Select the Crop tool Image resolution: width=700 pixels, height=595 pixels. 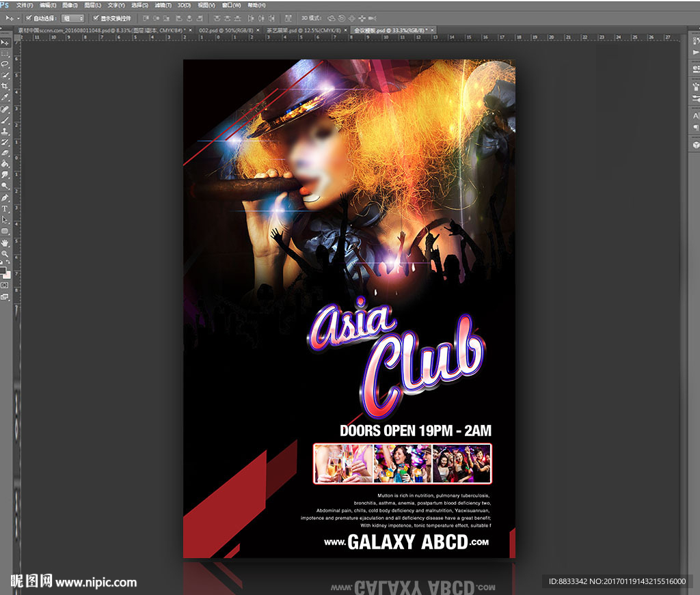click(5, 86)
